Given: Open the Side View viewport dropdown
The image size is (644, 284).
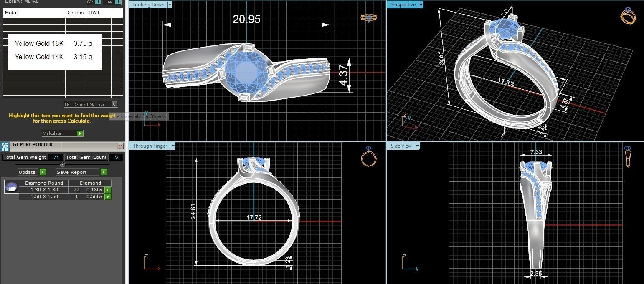Looking at the screenshot, I should [417, 146].
